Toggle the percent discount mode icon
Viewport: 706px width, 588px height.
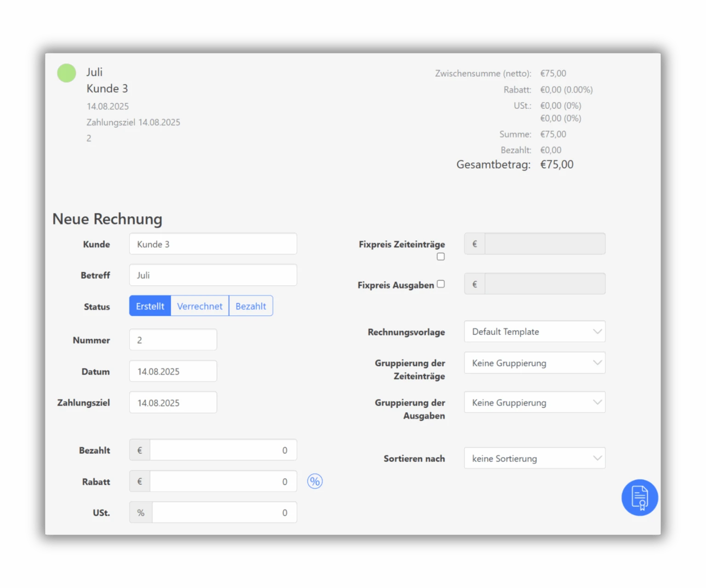pos(315,481)
